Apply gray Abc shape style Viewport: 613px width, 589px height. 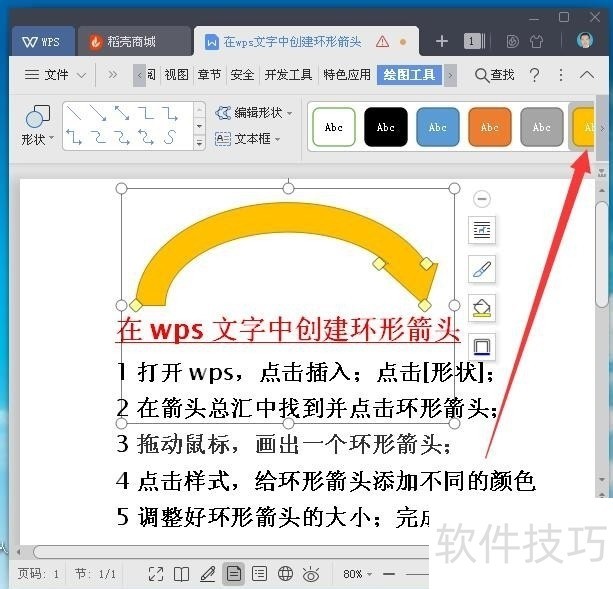click(541, 127)
